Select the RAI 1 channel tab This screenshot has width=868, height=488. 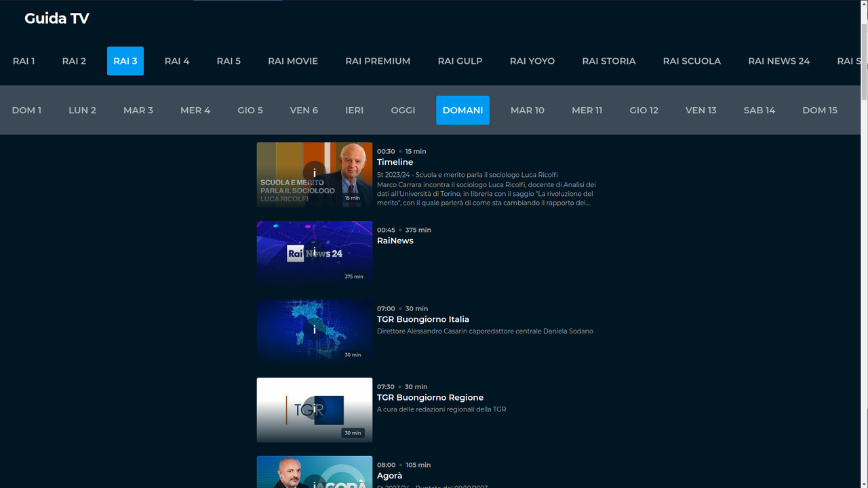[x=24, y=61]
